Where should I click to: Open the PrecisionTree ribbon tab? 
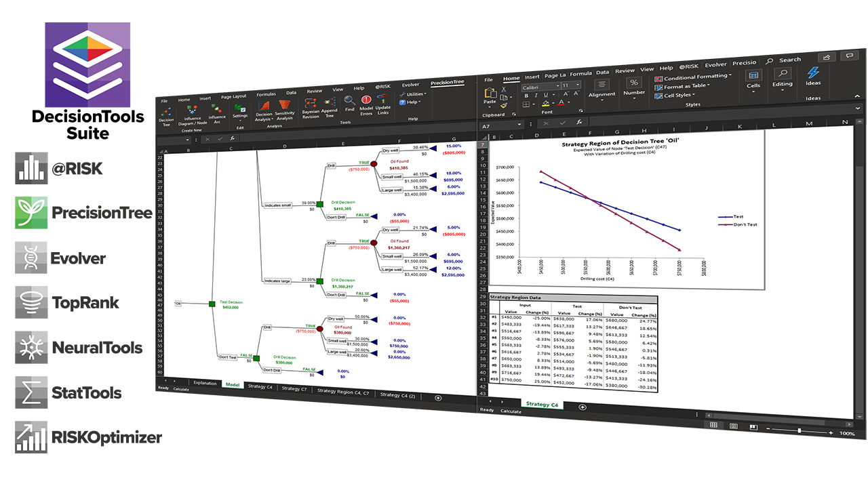448,82
